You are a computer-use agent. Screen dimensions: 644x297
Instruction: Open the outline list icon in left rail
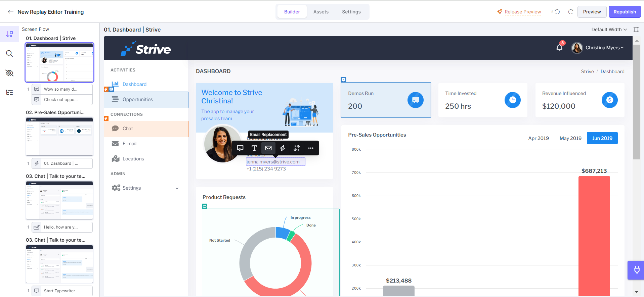pos(9,93)
